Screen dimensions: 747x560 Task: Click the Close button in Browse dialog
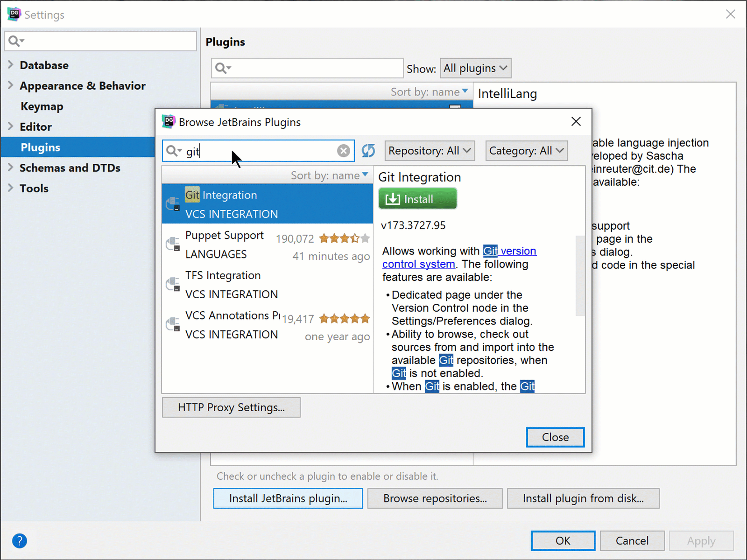point(555,437)
